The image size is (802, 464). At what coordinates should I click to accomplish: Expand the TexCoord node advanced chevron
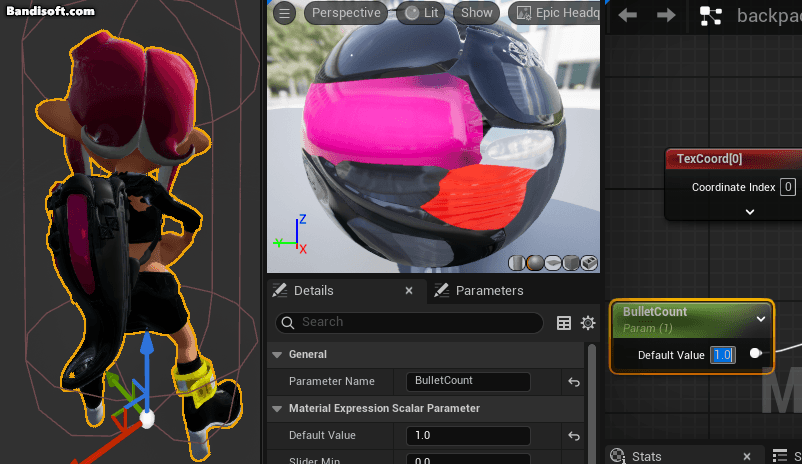[x=750, y=211]
